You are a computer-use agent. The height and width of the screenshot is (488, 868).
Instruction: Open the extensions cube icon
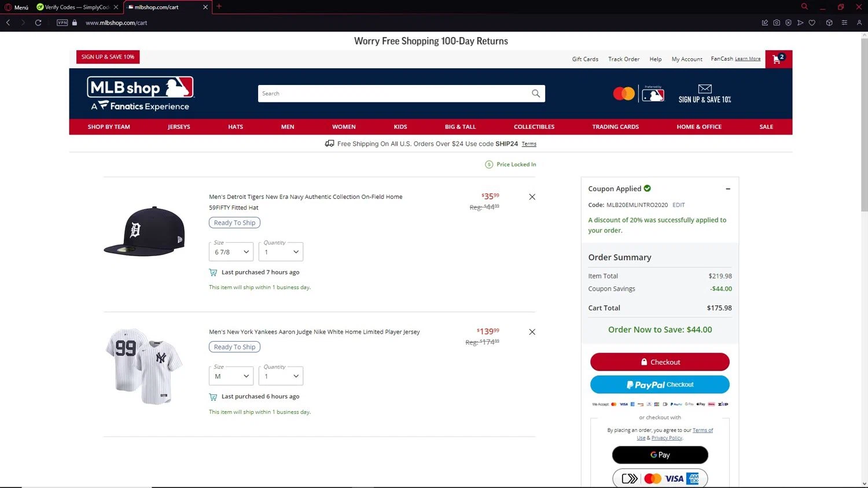pos(829,23)
